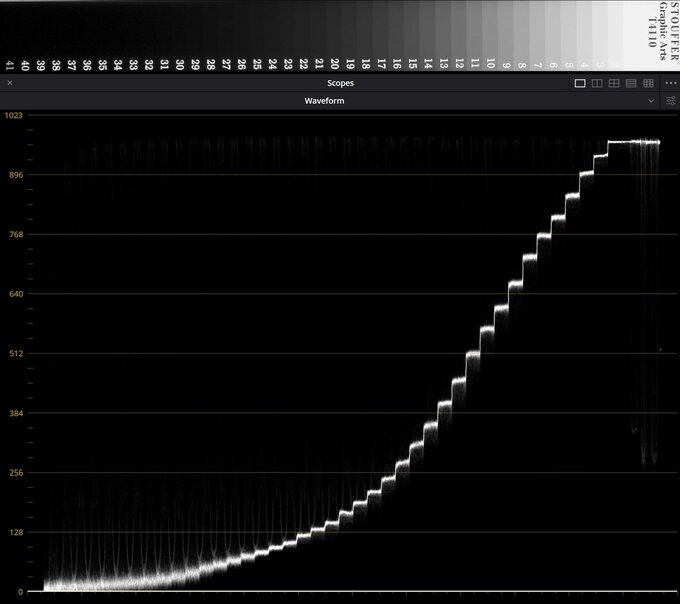Click the 1023 scale label

[x=13, y=115]
